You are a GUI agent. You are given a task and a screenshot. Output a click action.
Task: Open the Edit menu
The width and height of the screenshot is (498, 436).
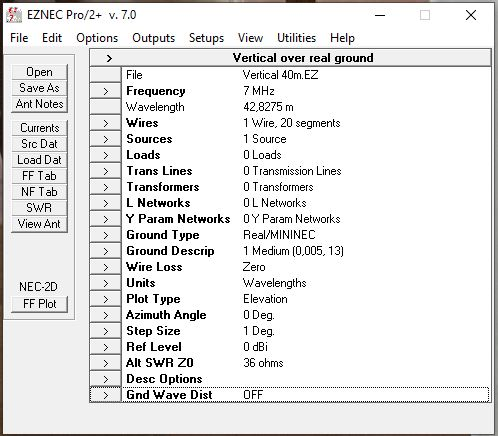tap(52, 38)
